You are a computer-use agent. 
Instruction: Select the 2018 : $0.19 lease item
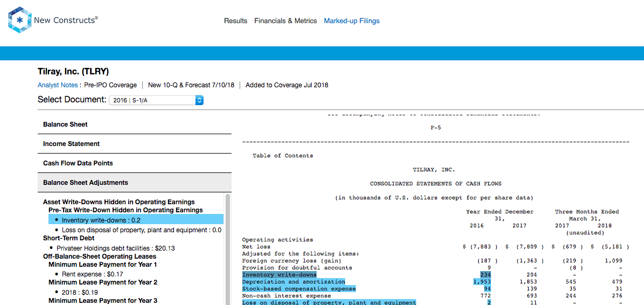coord(81,292)
